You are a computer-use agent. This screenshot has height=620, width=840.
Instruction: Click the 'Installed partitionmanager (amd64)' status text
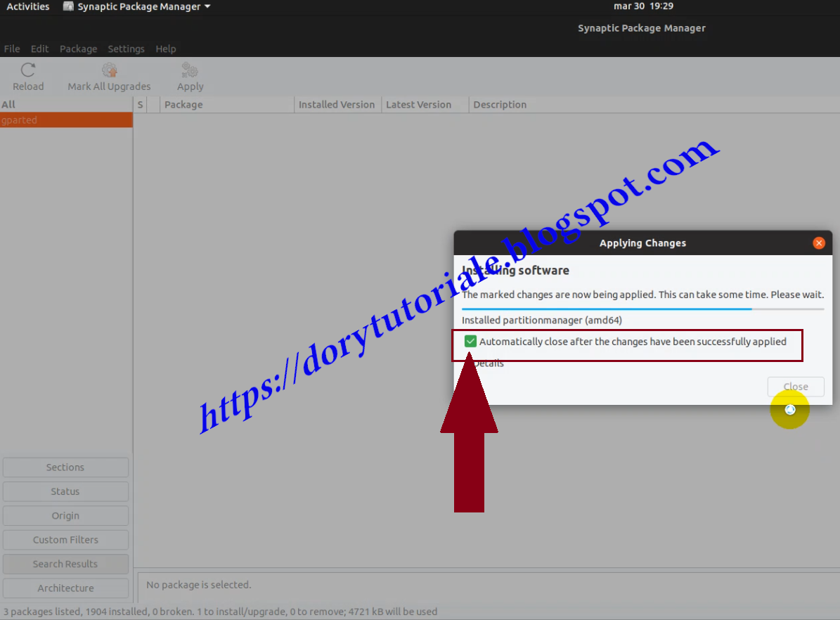542,320
